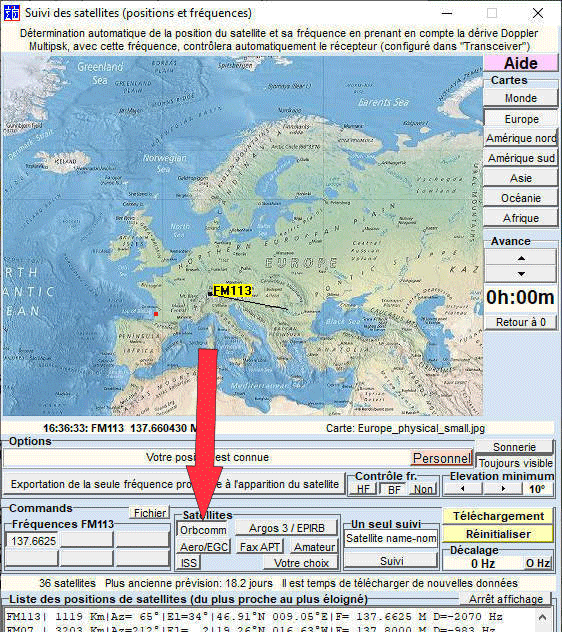This screenshot has height=632, width=562.
Task: Click the 137.6625 frequency box
Action: (31, 541)
